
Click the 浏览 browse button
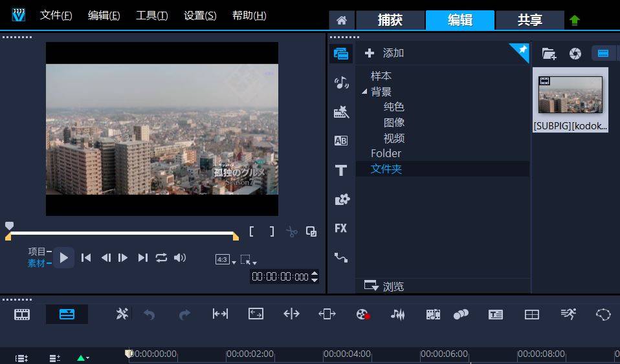[385, 286]
